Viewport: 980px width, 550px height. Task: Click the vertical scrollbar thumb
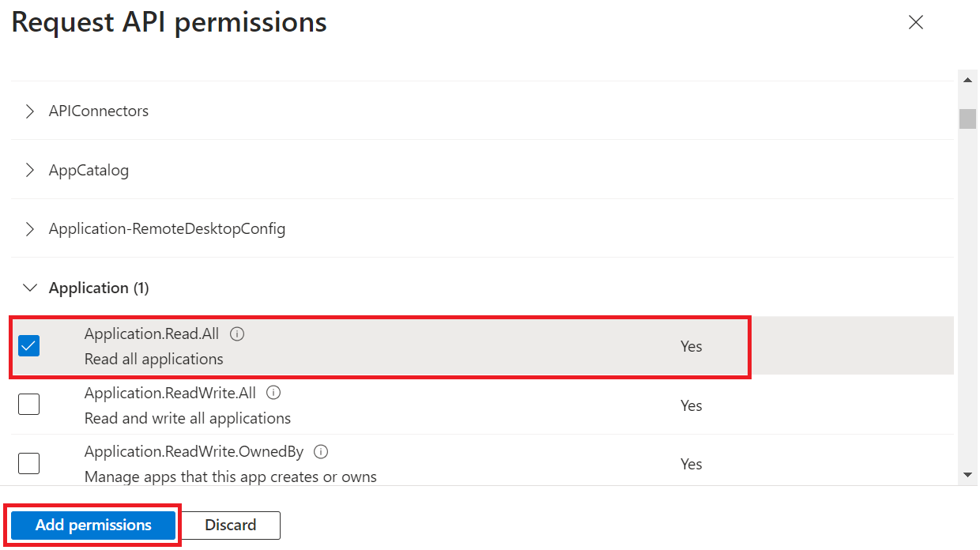tap(967, 119)
